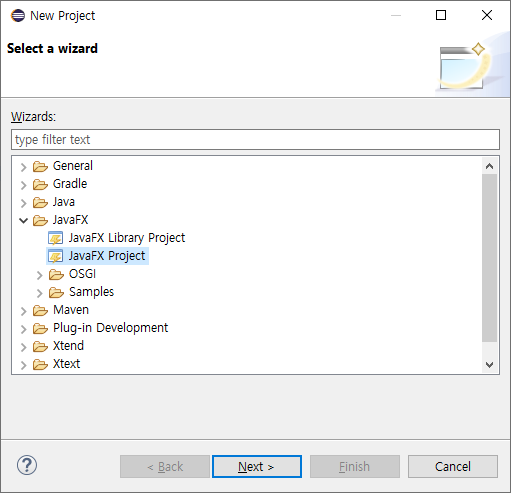Click the scrollbar up arrow
511x493 pixels.
pos(489,166)
